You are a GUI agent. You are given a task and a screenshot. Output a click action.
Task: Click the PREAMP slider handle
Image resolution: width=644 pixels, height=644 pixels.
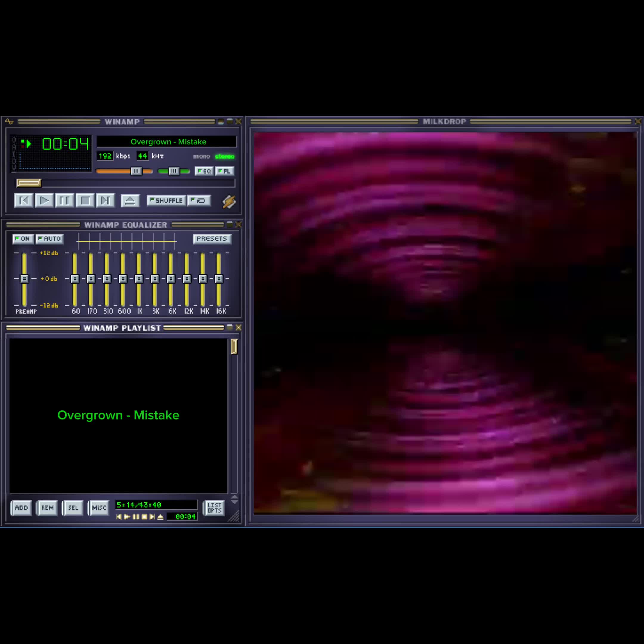(24, 279)
